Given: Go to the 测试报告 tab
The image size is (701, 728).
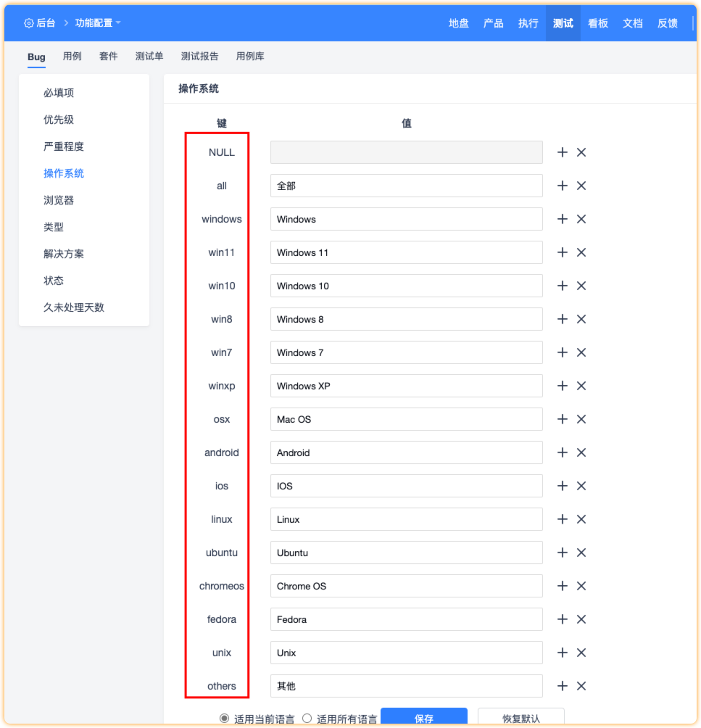Looking at the screenshot, I should click(199, 57).
